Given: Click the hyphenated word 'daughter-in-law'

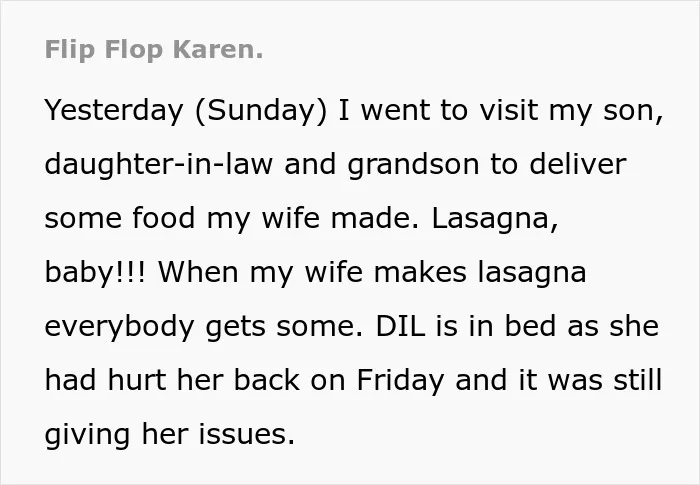Looking at the screenshot, I should [158, 164].
